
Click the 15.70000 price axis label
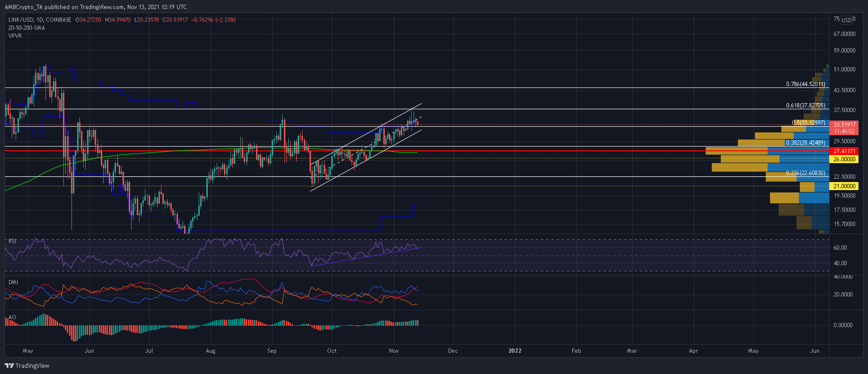(844, 224)
